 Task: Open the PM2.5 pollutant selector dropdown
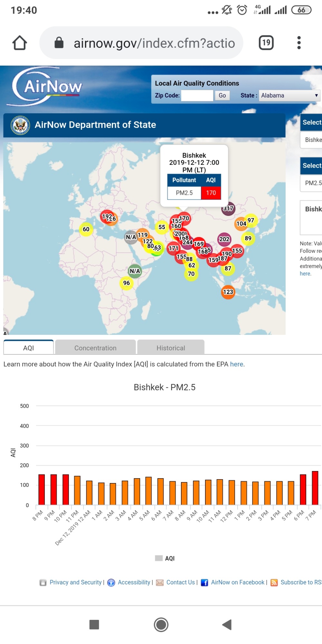[312, 183]
